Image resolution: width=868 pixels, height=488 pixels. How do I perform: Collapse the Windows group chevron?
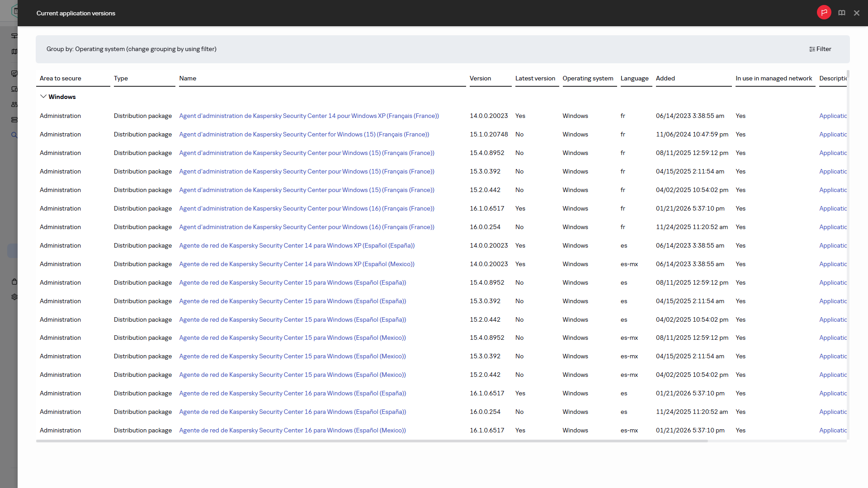pos(43,97)
